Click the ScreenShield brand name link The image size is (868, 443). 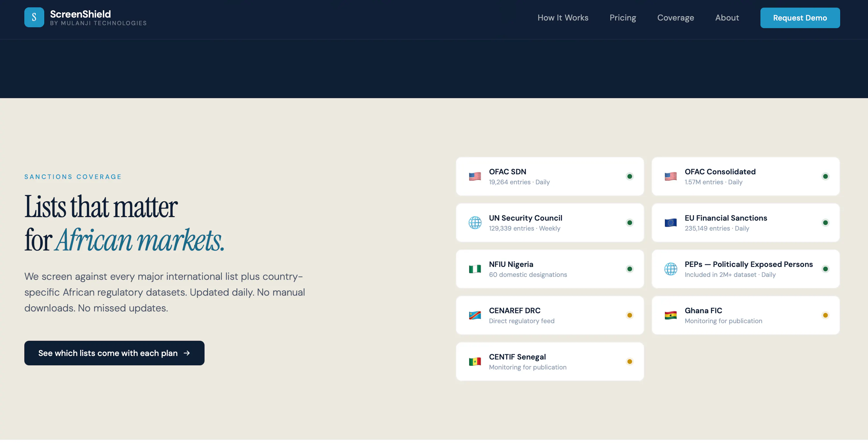80,14
